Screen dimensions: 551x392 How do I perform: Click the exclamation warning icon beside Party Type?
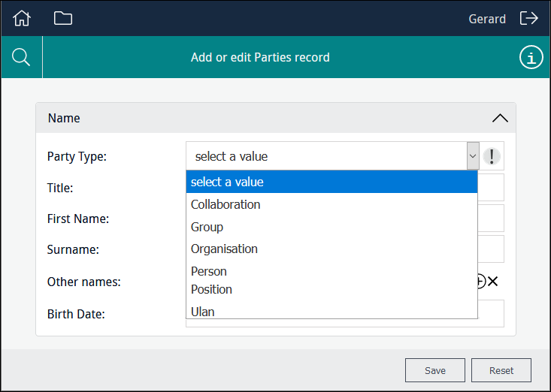(x=492, y=156)
